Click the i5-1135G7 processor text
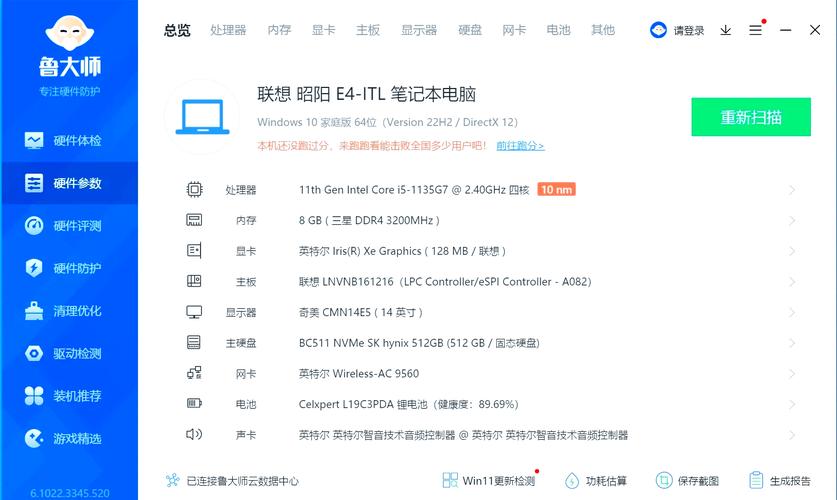The width and height of the screenshot is (837, 500). click(414, 189)
